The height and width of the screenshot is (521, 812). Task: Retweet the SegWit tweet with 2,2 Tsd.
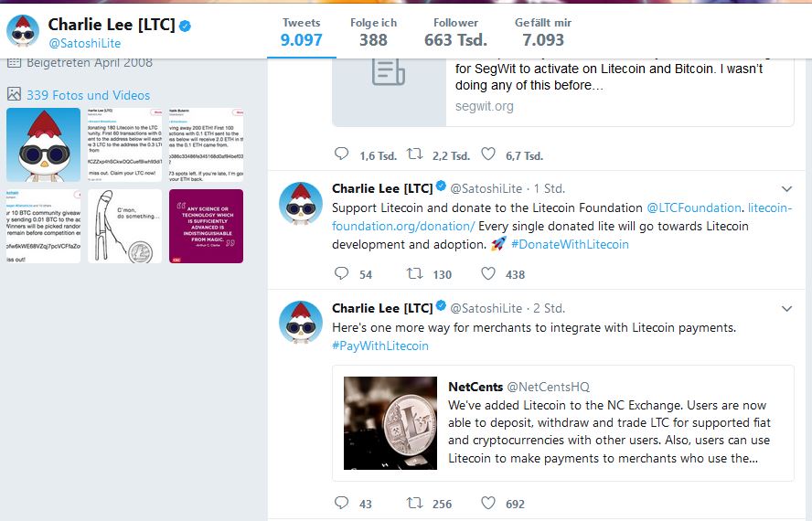(414, 154)
